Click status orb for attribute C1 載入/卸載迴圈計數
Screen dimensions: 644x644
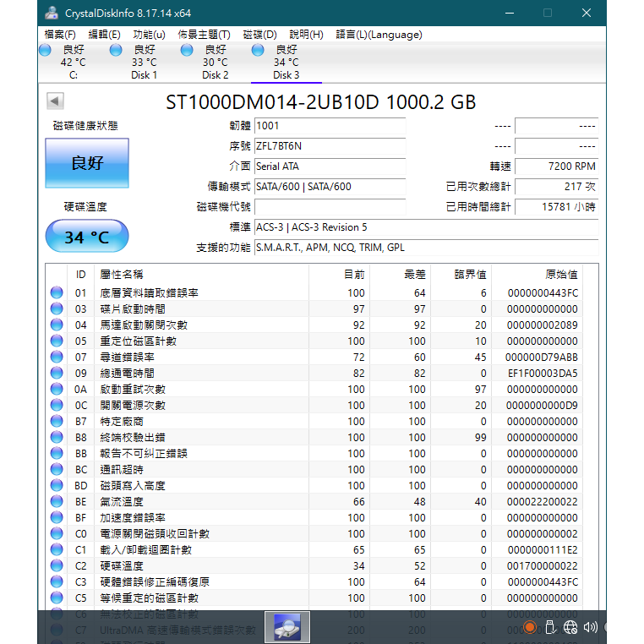pyautogui.click(x=57, y=549)
